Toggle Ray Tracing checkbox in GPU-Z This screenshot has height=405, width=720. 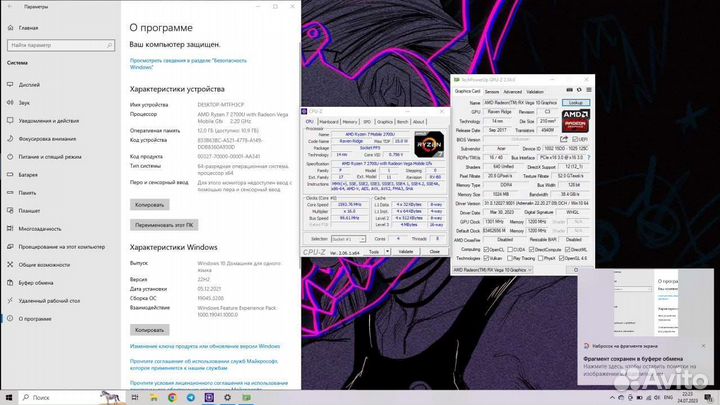510,259
